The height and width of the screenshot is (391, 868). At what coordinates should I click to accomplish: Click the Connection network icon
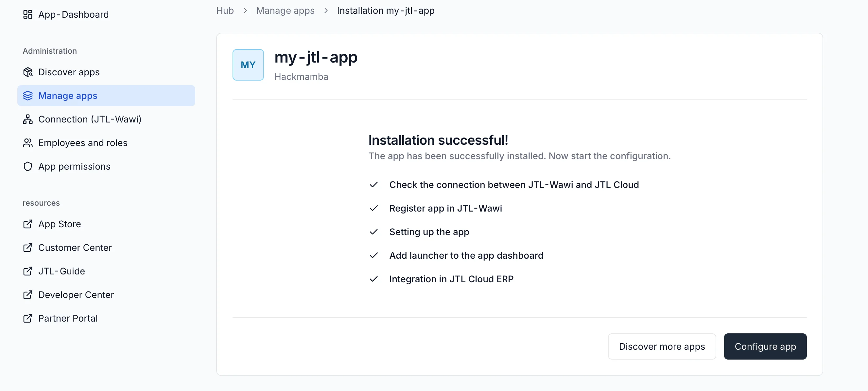pyautogui.click(x=27, y=120)
